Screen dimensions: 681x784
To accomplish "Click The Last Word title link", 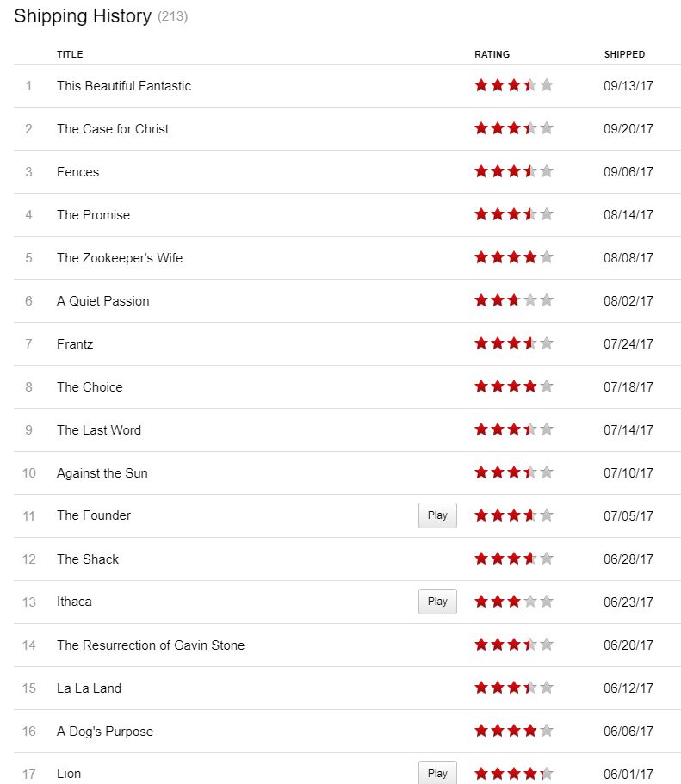I will tap(99, 430).
